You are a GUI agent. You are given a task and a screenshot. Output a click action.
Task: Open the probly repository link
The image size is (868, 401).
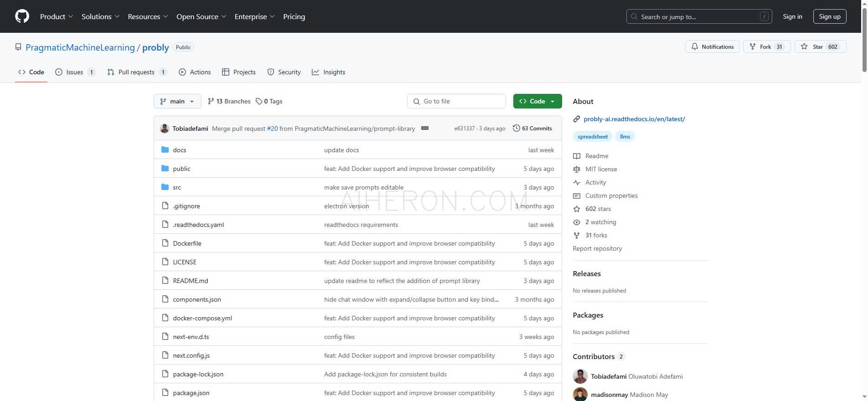155,47
